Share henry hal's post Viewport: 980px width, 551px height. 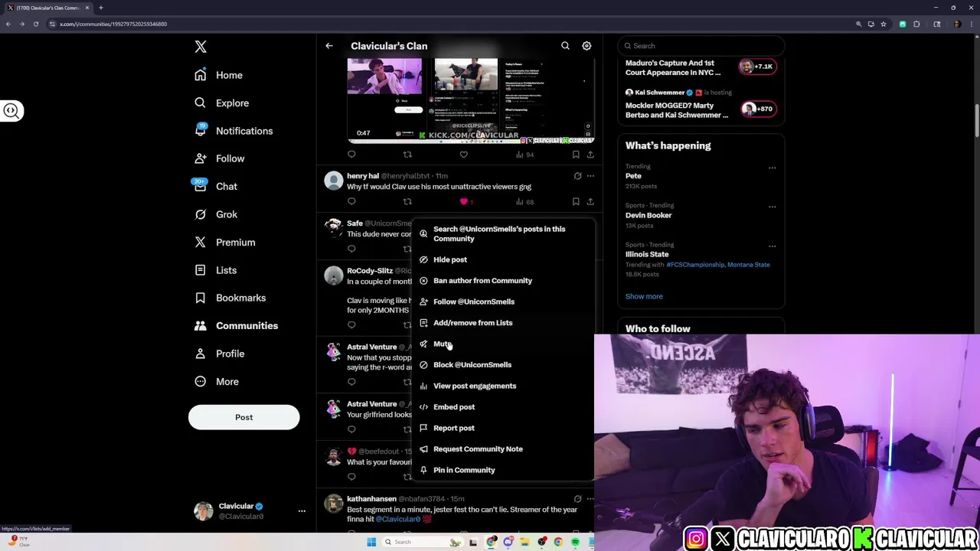click(590, 201)
